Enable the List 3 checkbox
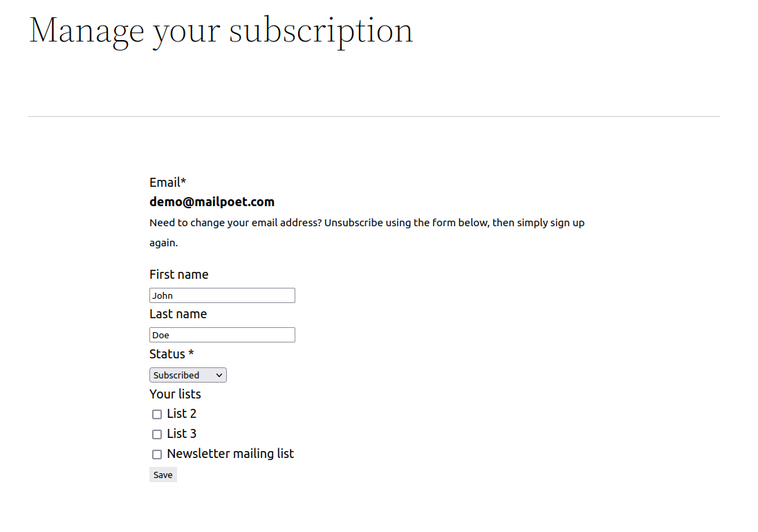This screenshot has height=532, width=758. [x=157, y=434]
